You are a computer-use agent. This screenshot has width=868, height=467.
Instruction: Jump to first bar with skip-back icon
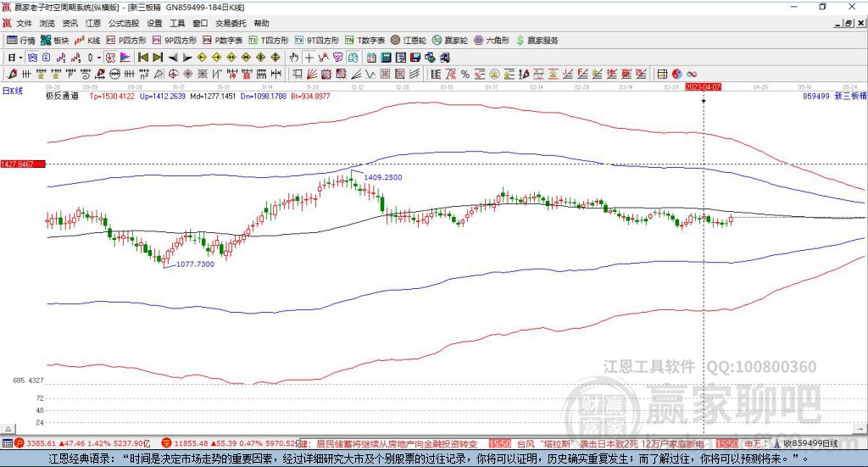click(142, 58)
